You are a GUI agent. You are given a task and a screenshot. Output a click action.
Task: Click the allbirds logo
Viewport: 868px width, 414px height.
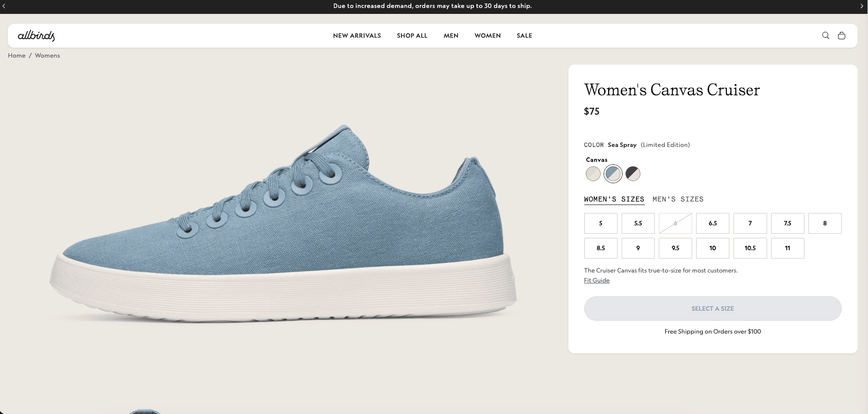pos(36,36)
